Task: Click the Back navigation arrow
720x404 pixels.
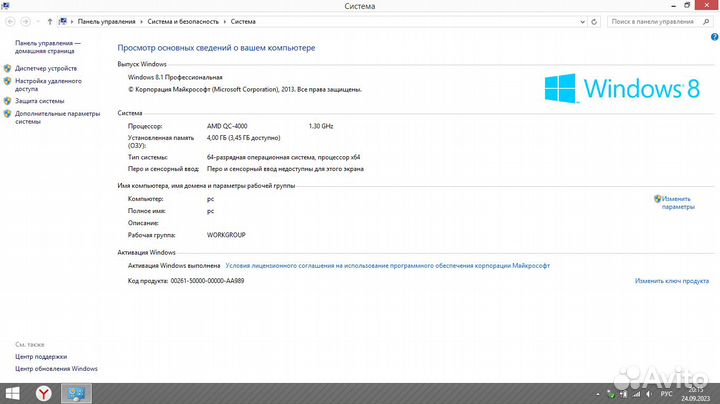Action: point(10,22)
